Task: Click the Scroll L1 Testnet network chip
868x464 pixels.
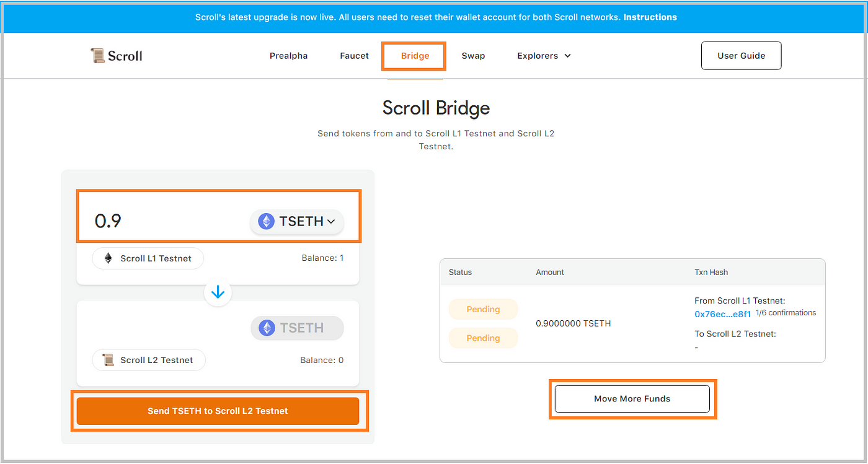Action: pyautogui.click(x=148, y=258)
